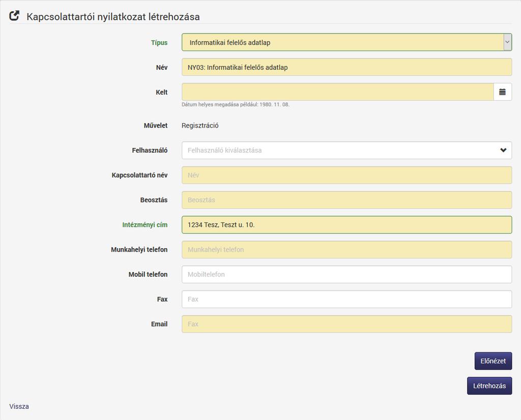Follow the Vissza link
This screenshot has height=420, width=521.
[19, 406]
